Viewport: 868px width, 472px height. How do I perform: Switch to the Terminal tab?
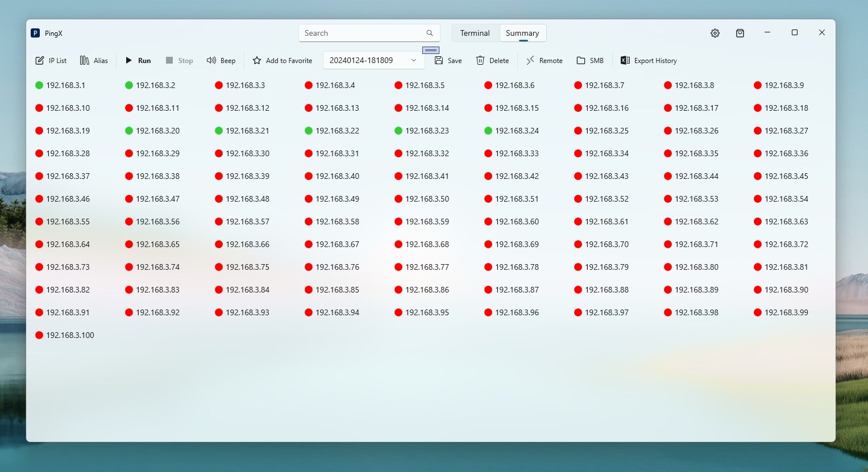point(475,33)
